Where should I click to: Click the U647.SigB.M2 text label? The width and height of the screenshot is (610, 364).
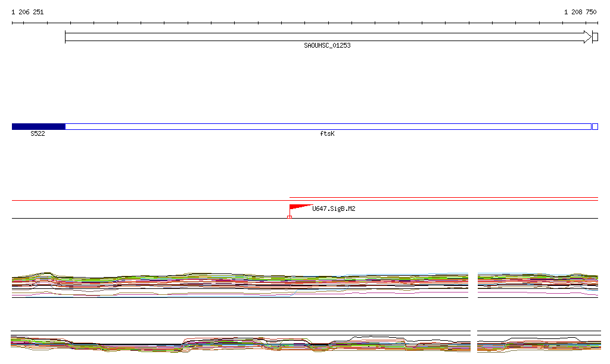[334, 209]
